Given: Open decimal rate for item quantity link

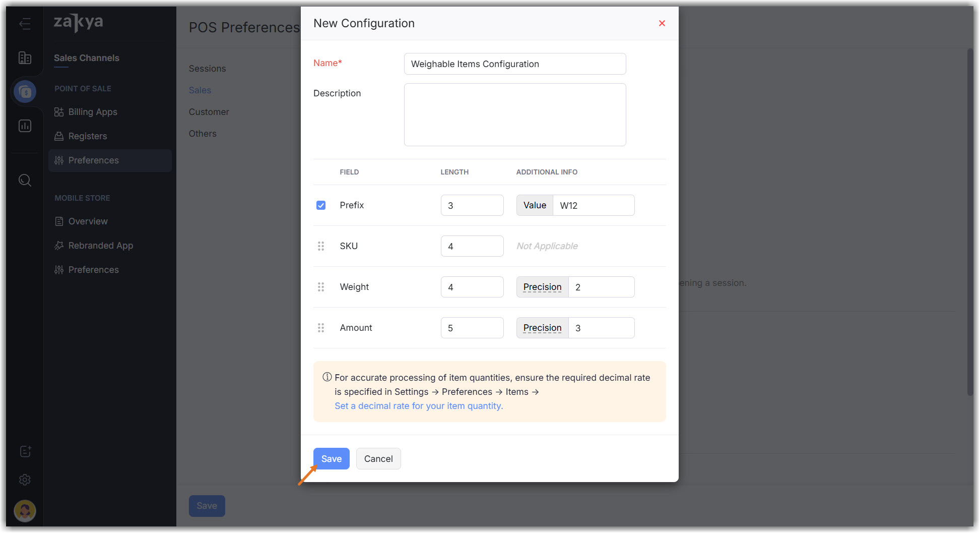Looking at the screenshot, I should click(419, 406).
